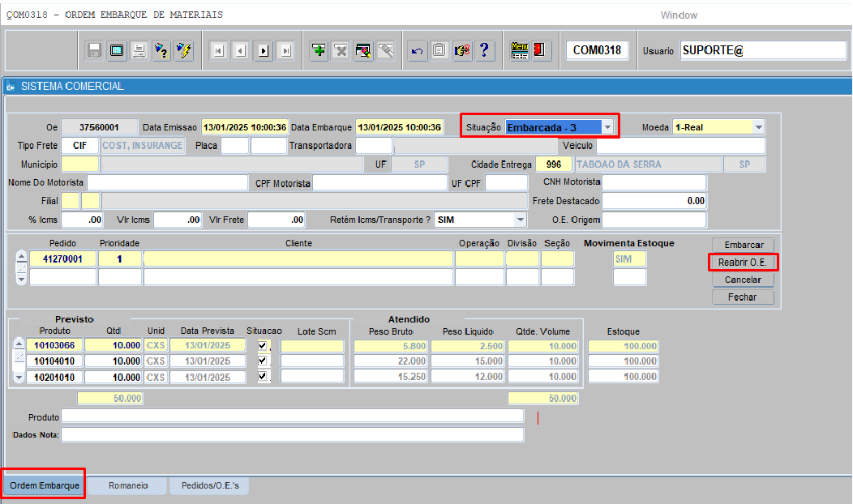Screen dimensions: 853x504
Task: Go to the next record arrow icon
Action: click(x=264, y=51)
